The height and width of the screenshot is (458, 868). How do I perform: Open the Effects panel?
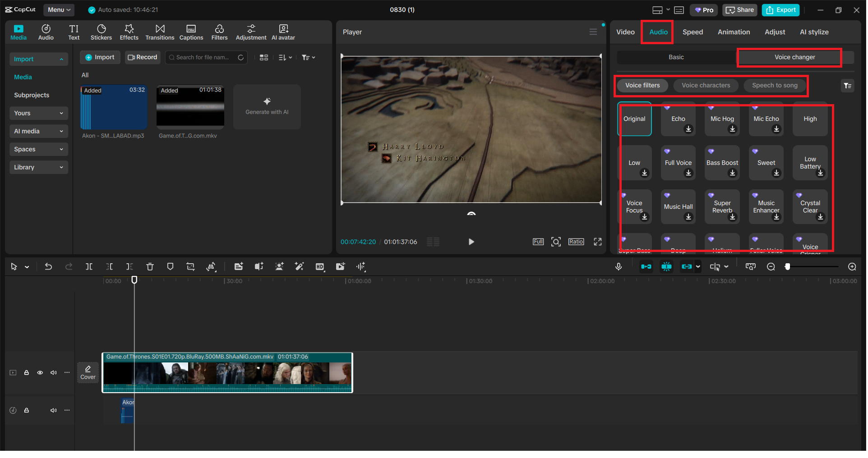tap(129, 32)
